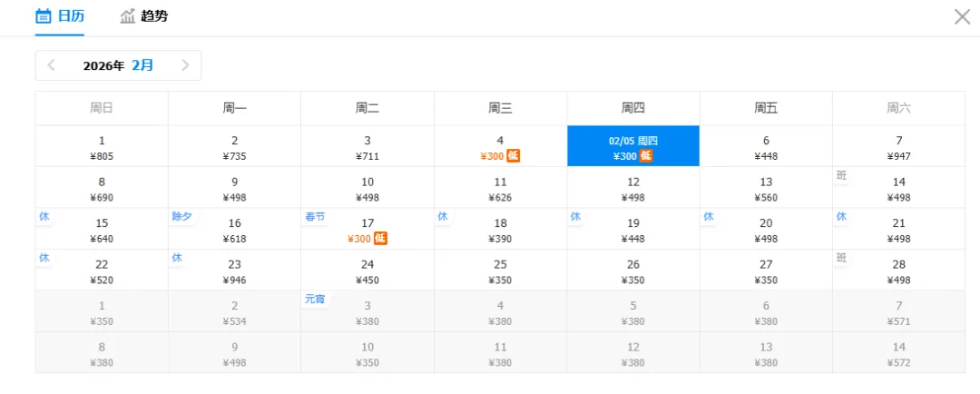Select February 20 holiday priced ¥498
Screen dimensions: 980x394
click(766, 229)
